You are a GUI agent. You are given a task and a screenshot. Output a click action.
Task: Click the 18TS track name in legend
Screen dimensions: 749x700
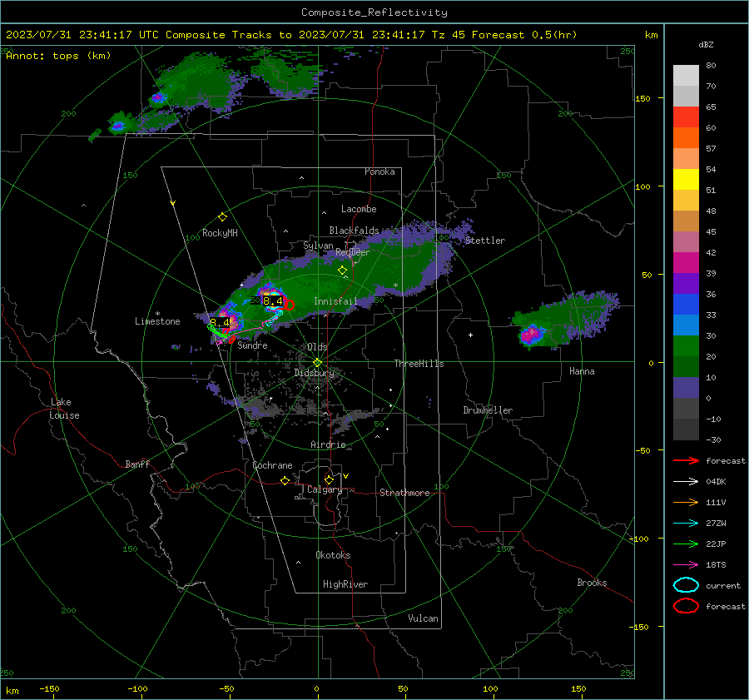pyautogui.click(x=716, y=565)
